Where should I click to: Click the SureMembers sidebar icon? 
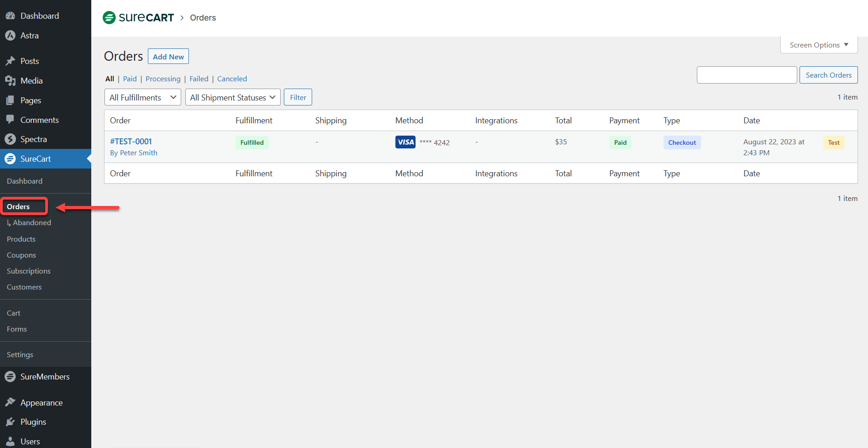[x=10, y=377]
